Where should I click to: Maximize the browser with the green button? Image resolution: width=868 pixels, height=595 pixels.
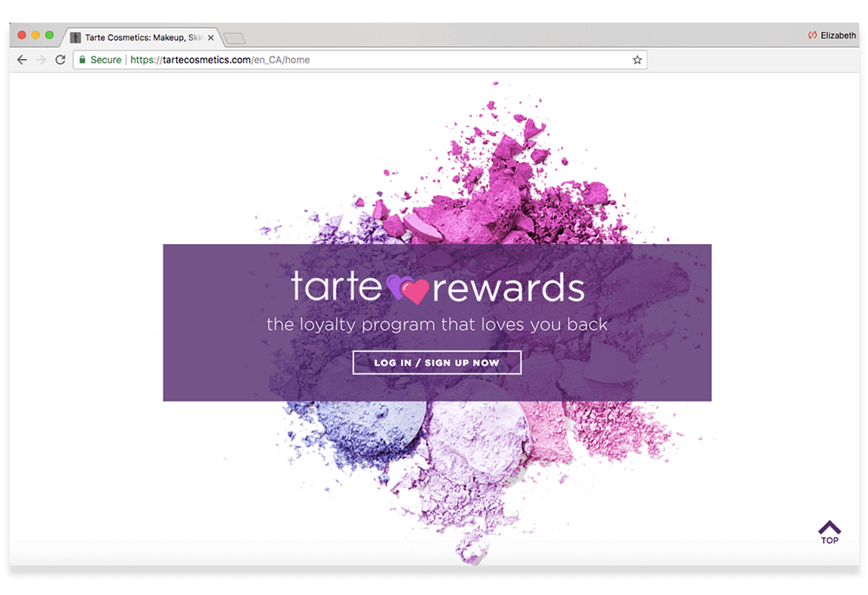(49, 35)
